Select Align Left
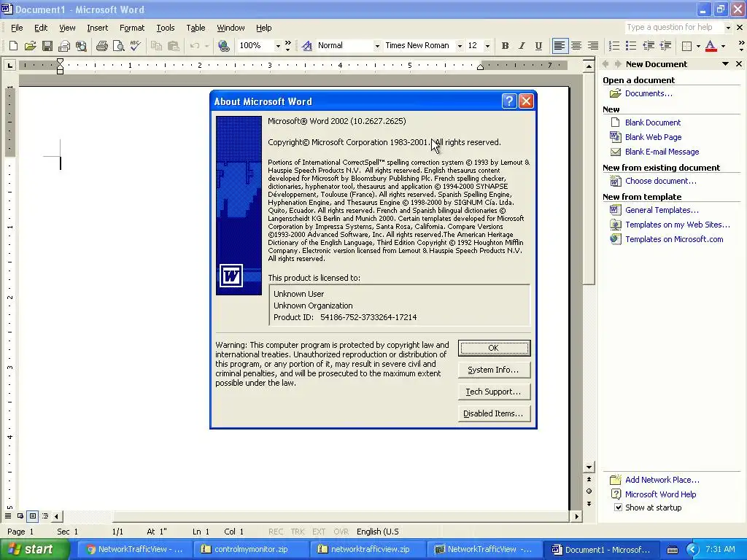The height and width of the screenshot is (560, 747). pyautogui.click(x=560, y=46)
